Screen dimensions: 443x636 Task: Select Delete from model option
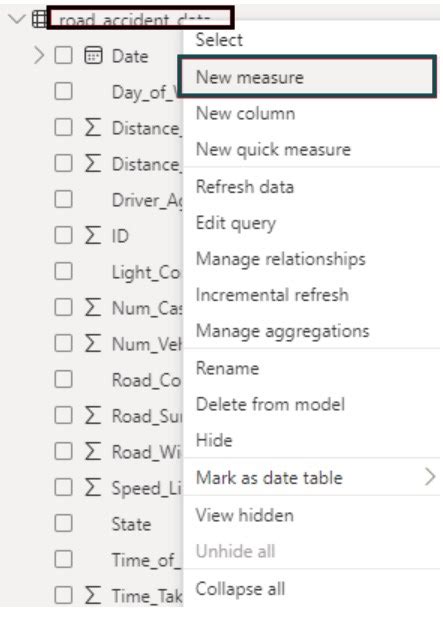coord(270,404)
